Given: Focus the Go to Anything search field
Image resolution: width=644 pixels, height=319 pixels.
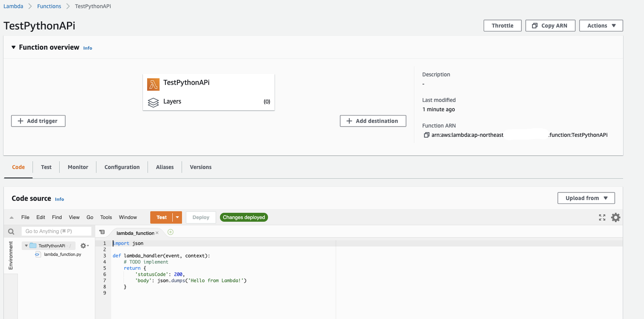Looking at the screenshot, I should coord(56,231).
